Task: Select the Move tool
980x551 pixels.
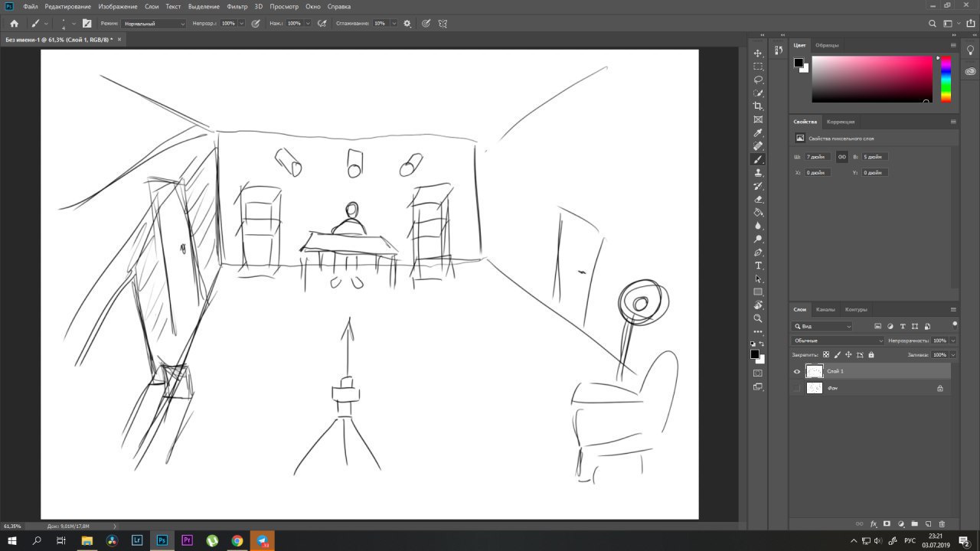Action: click(758, 53)
